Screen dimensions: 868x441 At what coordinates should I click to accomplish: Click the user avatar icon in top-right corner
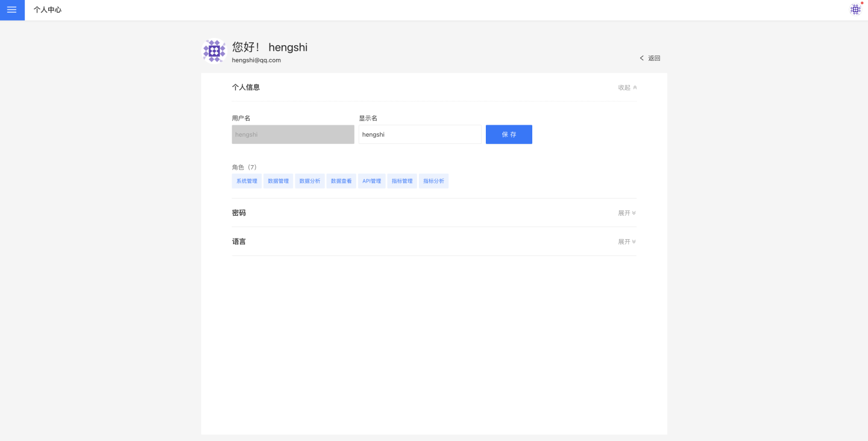click(x=855, y=10)
